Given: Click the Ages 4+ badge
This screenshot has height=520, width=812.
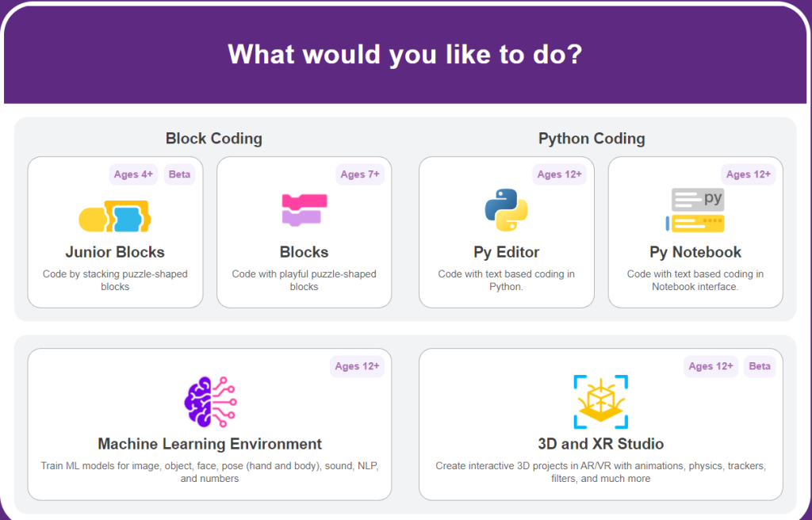Looking at the screenshot, I should coord(132,174).
